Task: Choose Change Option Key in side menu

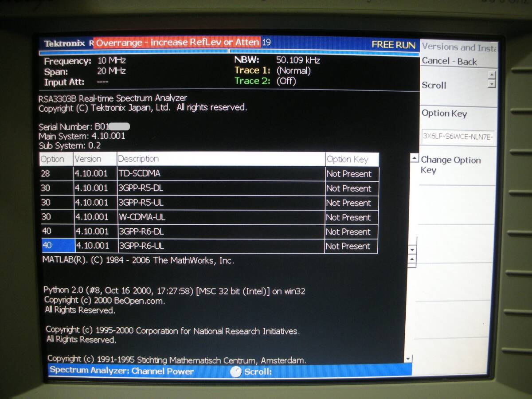Action: point(451,165)
